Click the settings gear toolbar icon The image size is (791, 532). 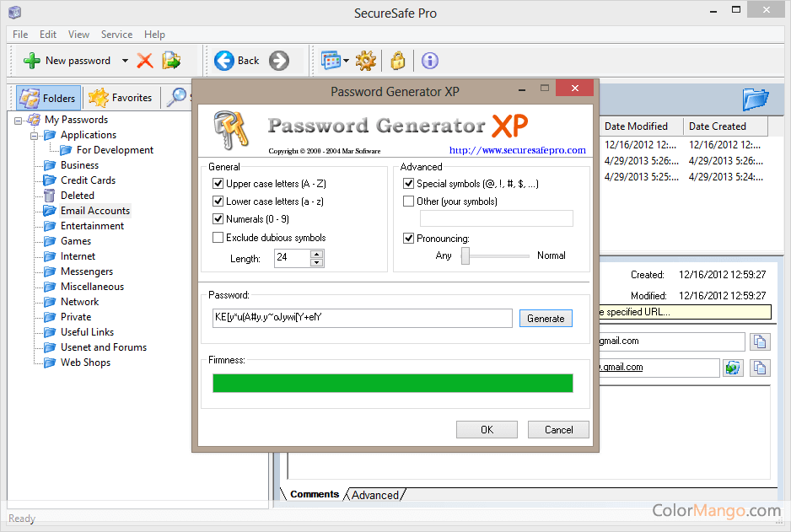(x=365, y=60)
